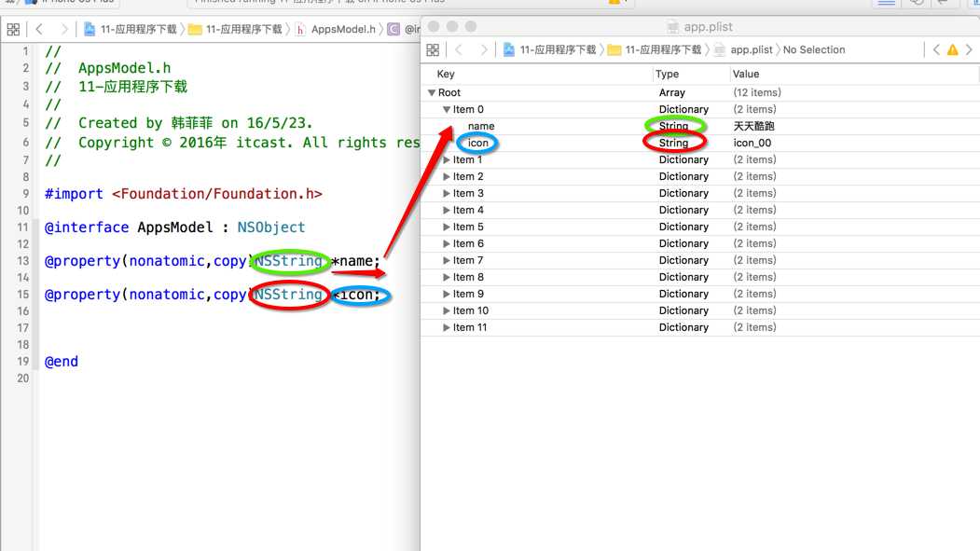The width and height of the screenshot is (980, 551).
Task: Click the folder icon in app.plist jump bar
Action: tap(614, 50)
